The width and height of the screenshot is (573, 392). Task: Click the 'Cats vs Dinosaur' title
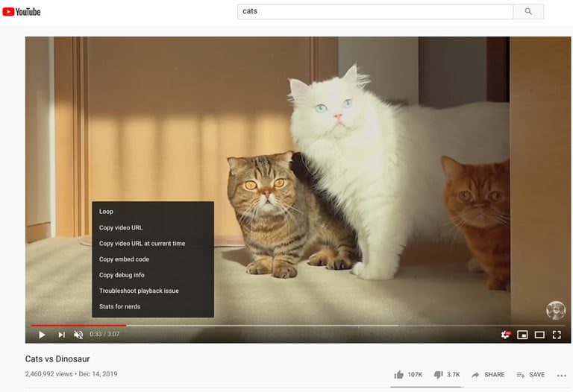pos(57,358)
